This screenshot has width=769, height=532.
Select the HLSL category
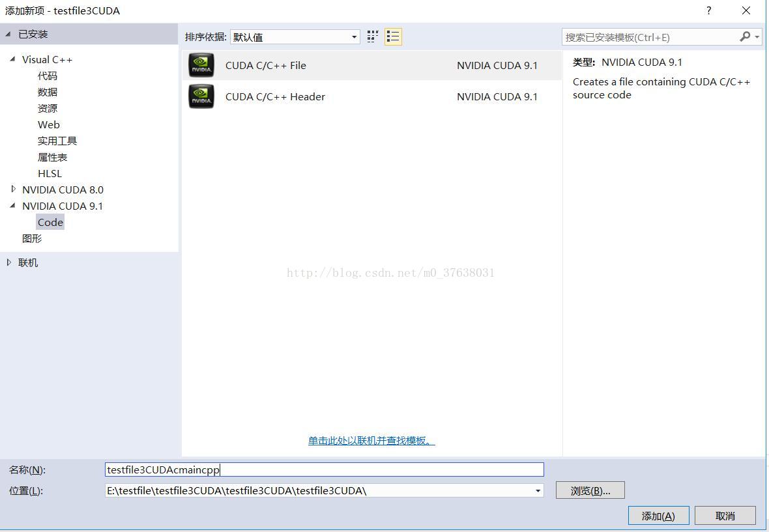(50, 173)
